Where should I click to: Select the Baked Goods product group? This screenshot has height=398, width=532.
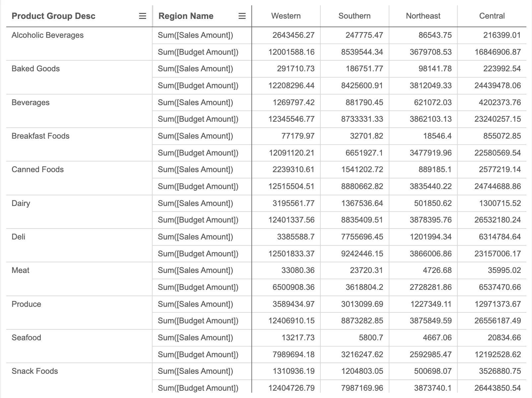tap(35, 69)
